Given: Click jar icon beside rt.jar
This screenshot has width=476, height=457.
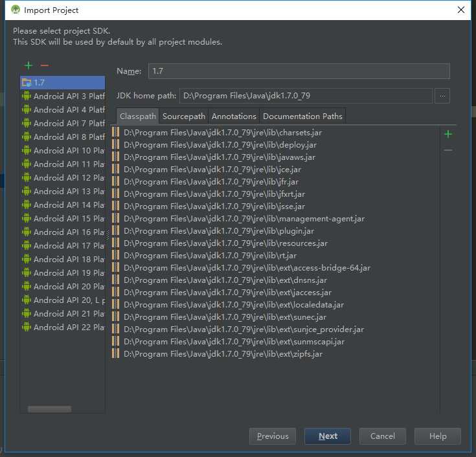Looking at the screenshot, I should (x=116, y=256).
